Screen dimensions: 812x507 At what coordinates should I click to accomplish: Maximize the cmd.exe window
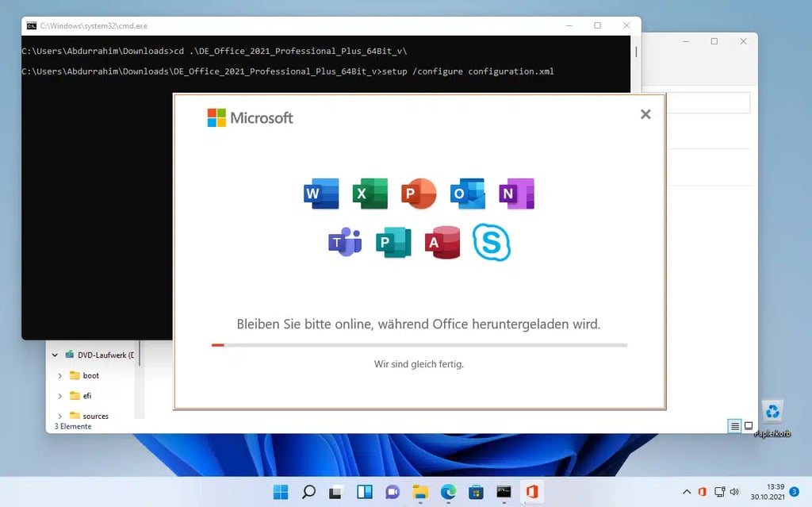[598, 25]
